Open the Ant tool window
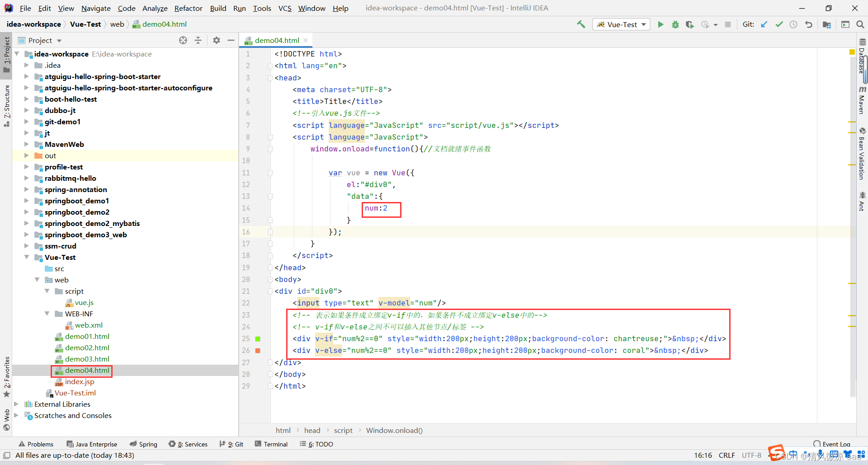This screenshot has height=465, width=868. 862,202
